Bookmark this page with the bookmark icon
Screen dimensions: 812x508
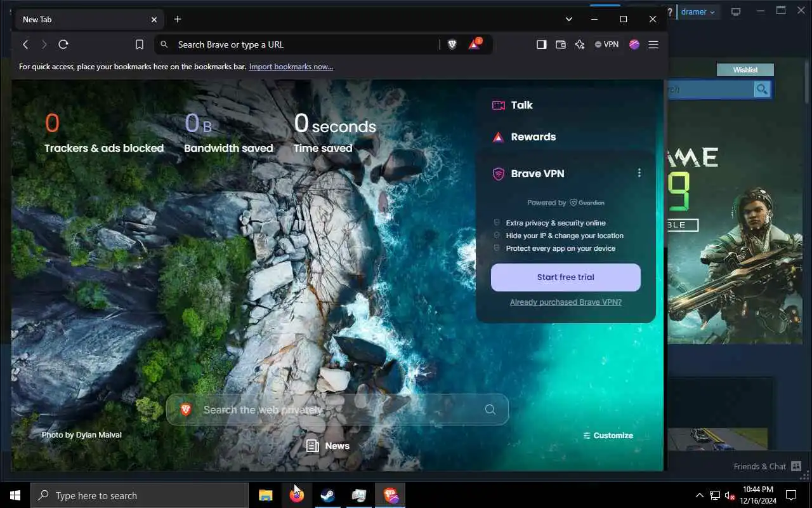point(140,44)
